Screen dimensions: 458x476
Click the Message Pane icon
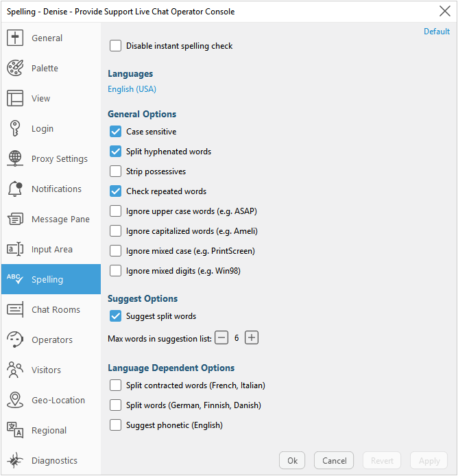[15, 219]
